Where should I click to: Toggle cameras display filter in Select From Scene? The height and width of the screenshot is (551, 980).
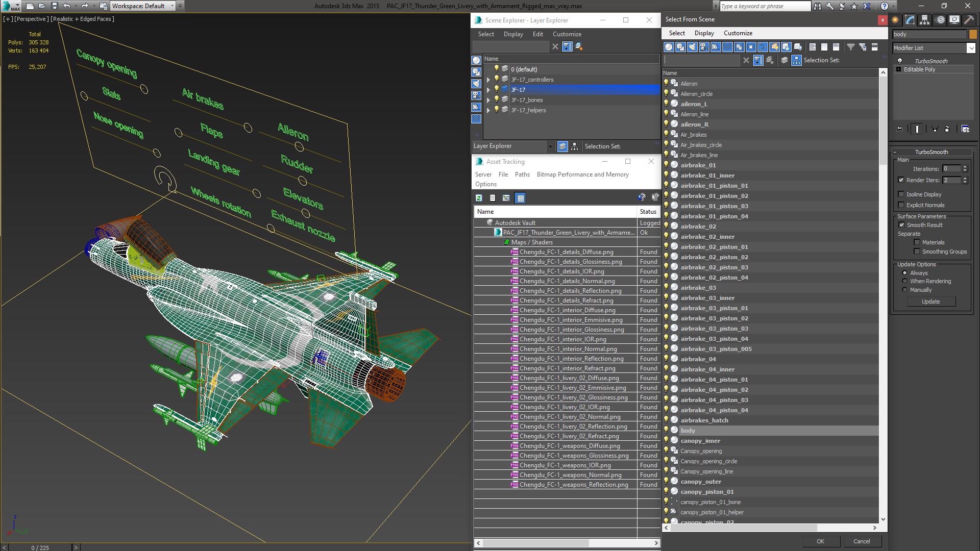click(704, 47)
